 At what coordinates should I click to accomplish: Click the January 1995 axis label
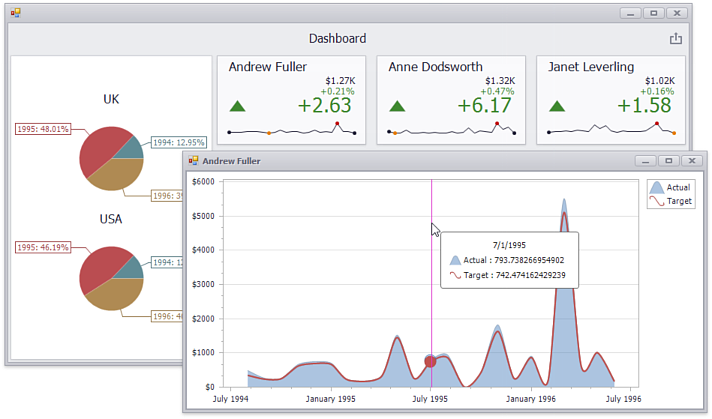pos(331,399)
